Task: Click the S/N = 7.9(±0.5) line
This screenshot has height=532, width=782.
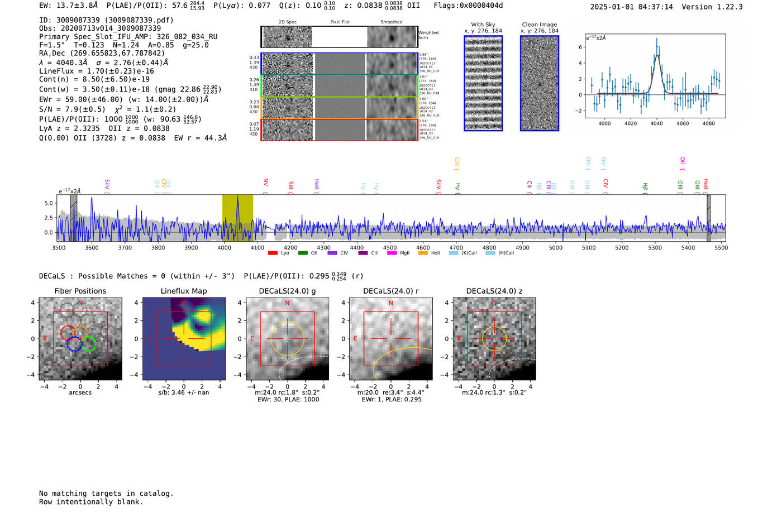Action: click(x=107, y=109)
